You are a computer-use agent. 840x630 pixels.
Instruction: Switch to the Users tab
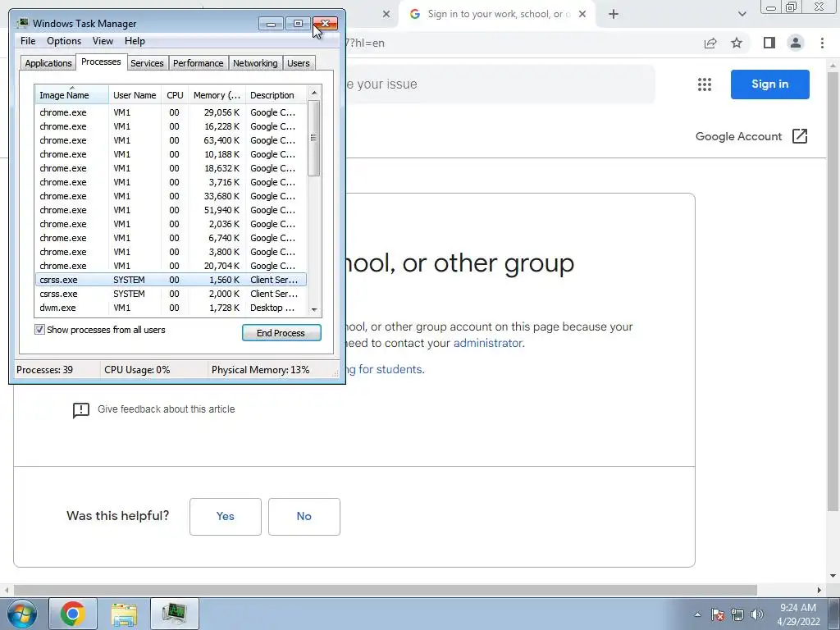click(298, 62)
